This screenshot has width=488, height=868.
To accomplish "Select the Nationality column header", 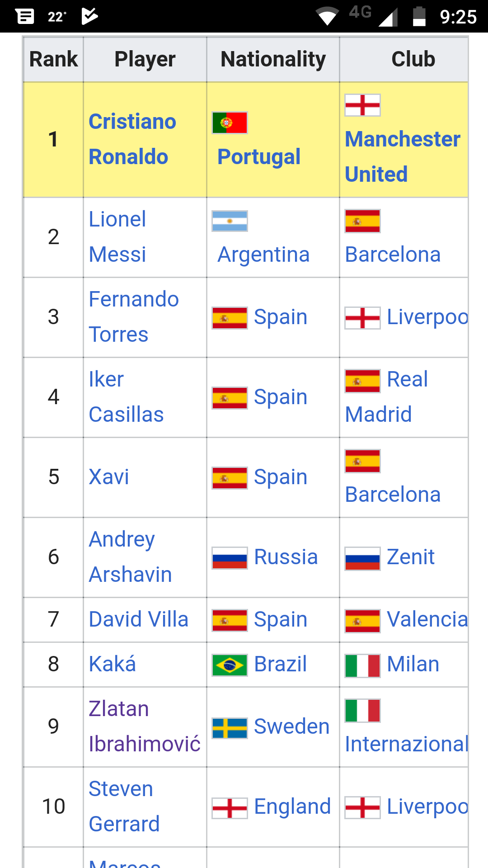I will point(273,59).
